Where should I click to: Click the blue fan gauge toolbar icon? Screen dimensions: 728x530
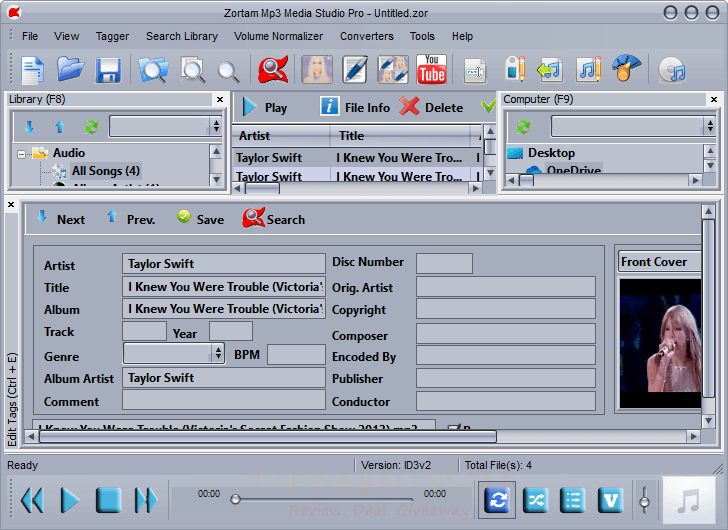tap(626, 68)
